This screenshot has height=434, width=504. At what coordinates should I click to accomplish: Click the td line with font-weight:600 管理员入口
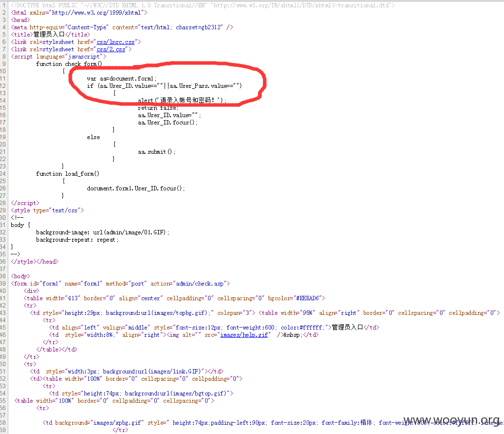[x=214, y=328]
